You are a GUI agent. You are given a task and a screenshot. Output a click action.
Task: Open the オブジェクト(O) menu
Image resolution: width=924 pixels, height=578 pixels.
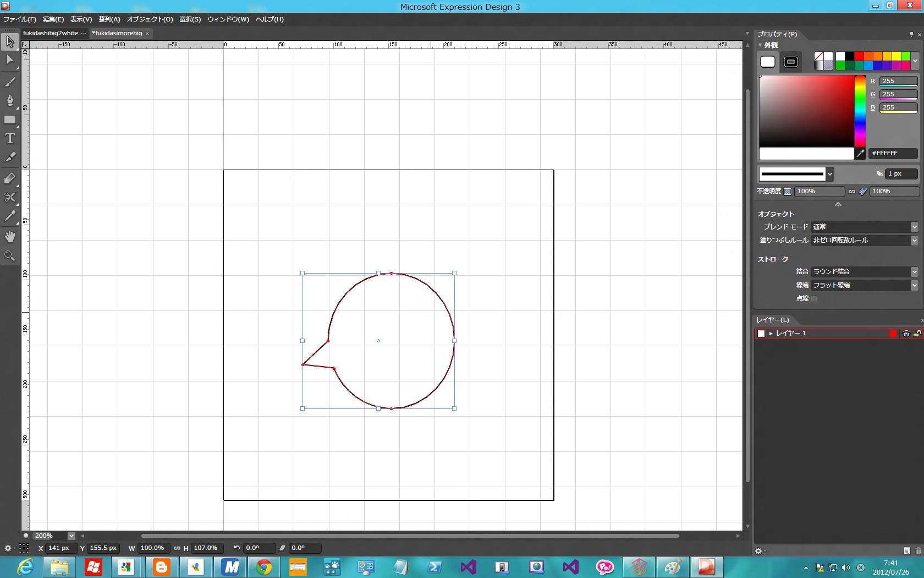[150, 19]
